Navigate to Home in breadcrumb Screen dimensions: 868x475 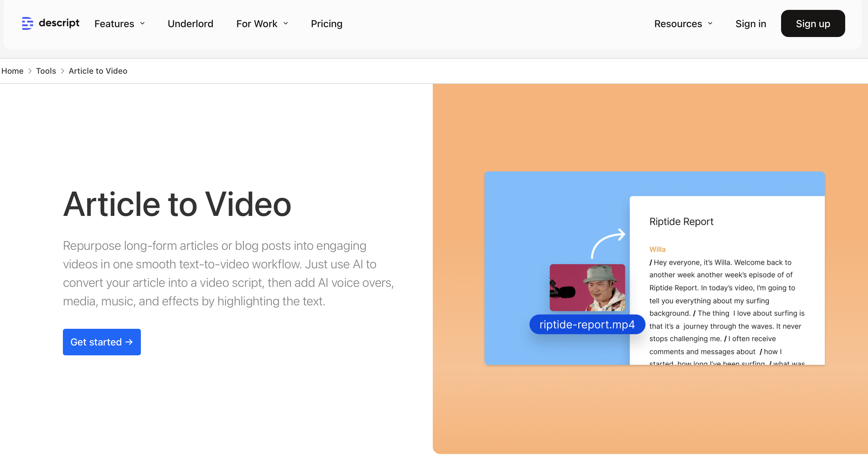pyautogui.click(x=12, y=71)
